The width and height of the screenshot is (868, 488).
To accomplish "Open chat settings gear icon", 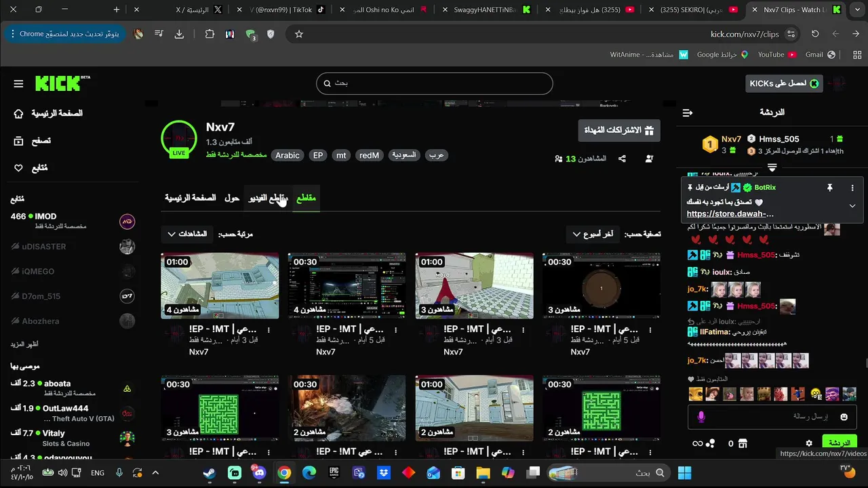I will click(809, 443).
